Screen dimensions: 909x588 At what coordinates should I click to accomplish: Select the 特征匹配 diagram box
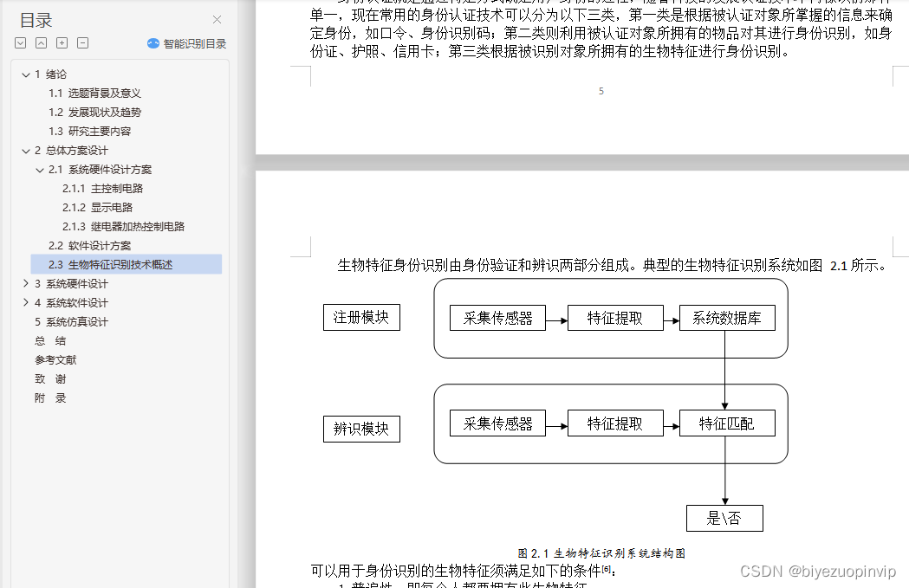click(727, 423)
